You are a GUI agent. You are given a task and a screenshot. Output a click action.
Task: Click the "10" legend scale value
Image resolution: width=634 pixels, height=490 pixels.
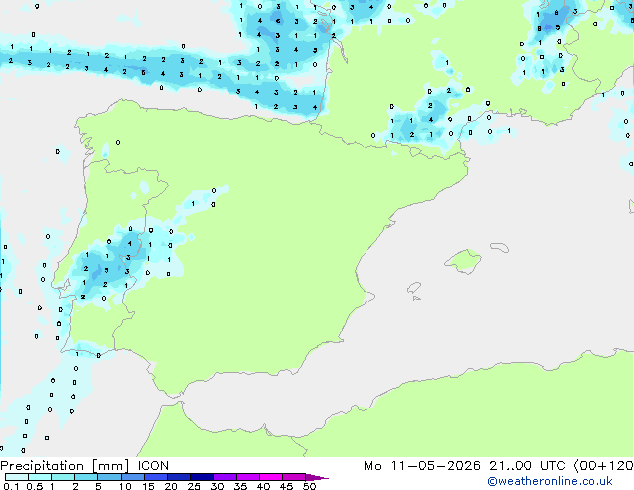[125, 486]
